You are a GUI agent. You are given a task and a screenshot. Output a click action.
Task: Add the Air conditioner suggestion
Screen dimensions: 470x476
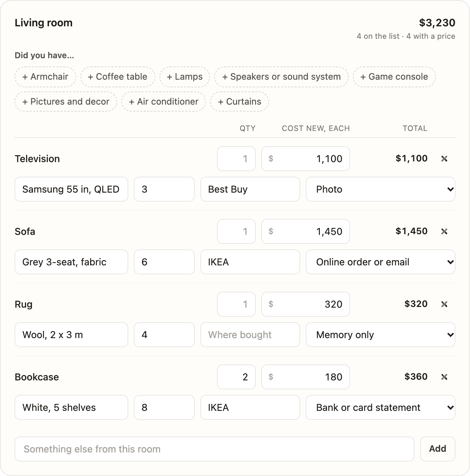(x=164, y=102)
